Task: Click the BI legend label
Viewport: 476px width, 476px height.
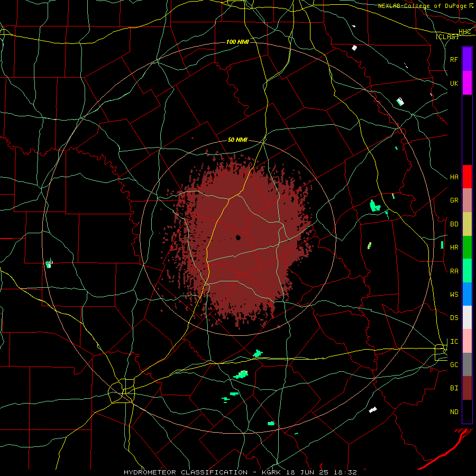Action: 454,388
